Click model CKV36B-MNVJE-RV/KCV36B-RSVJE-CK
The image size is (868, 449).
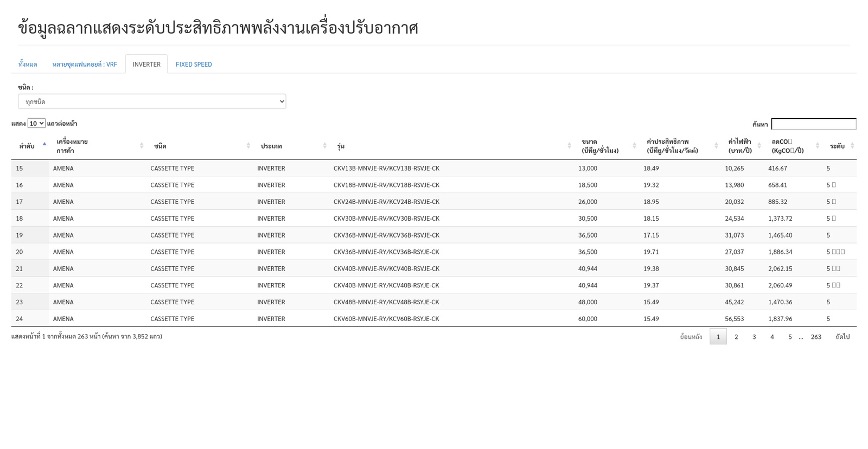[x=386, y=235]
